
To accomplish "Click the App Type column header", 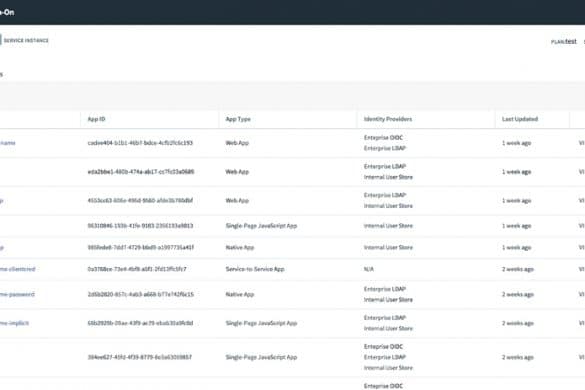I will pos(238,119).
